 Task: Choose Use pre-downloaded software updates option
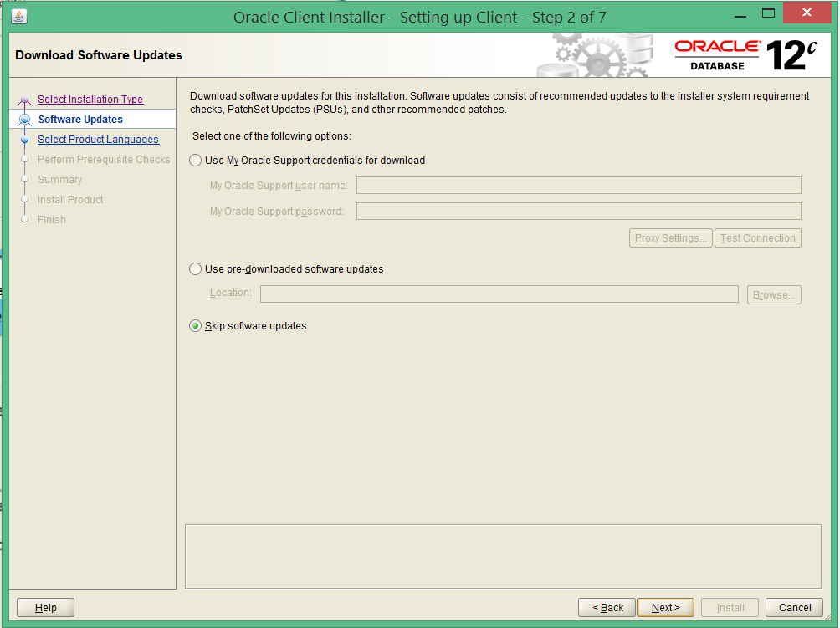pos(195,269)
